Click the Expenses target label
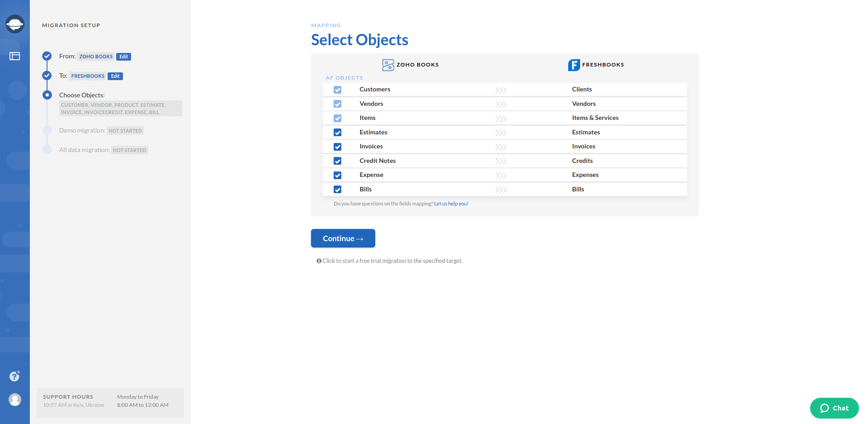The height and width of the screenshot is (424, 868). click(585, 175)
